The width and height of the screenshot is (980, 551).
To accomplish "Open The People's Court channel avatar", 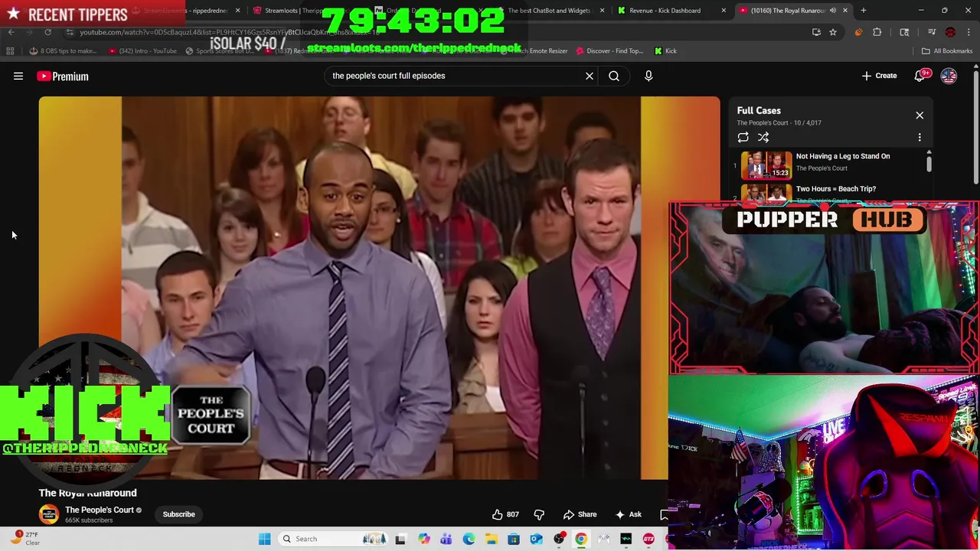I will [x=48, y=514].
